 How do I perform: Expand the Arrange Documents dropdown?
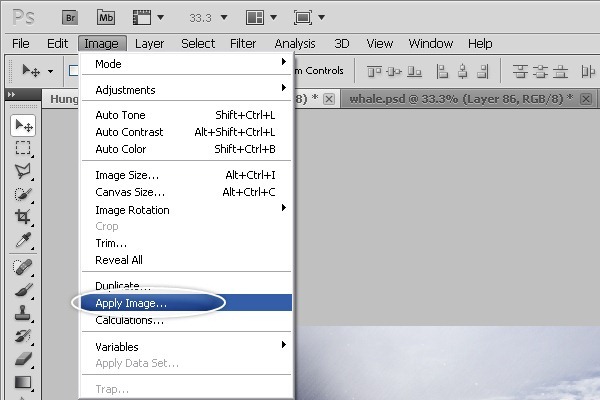[x=263, y=17]
